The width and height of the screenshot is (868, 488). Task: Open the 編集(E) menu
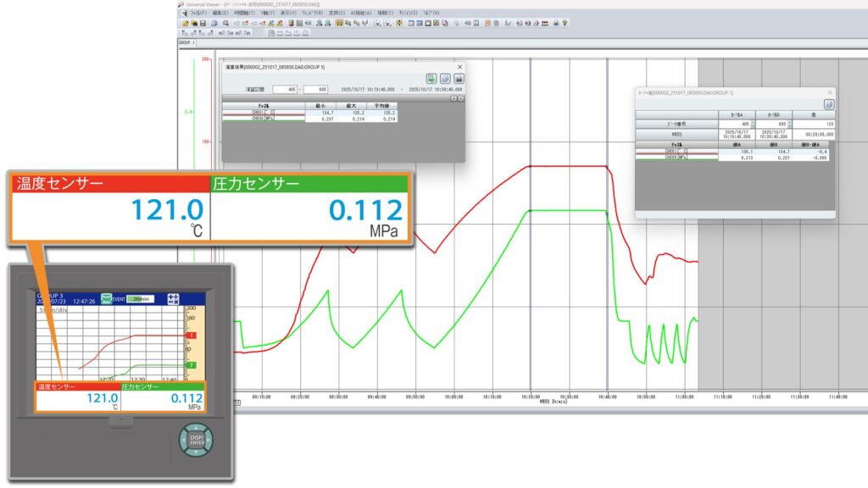(220, 13)
